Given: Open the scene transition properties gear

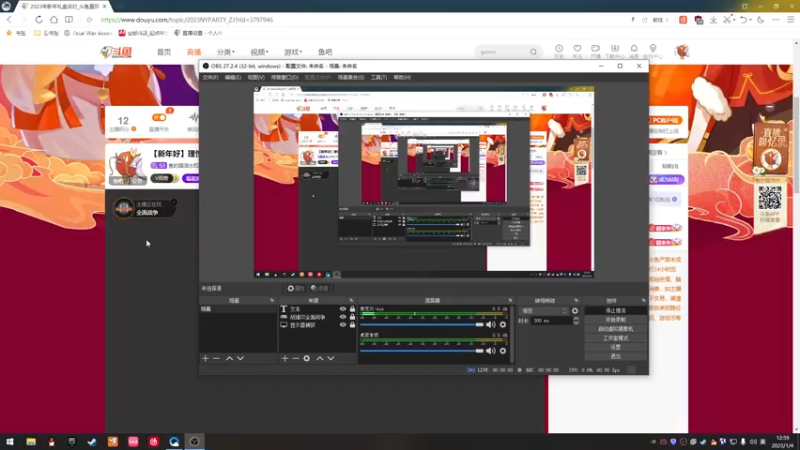Looking at the screenshot, I should (575, 311).
